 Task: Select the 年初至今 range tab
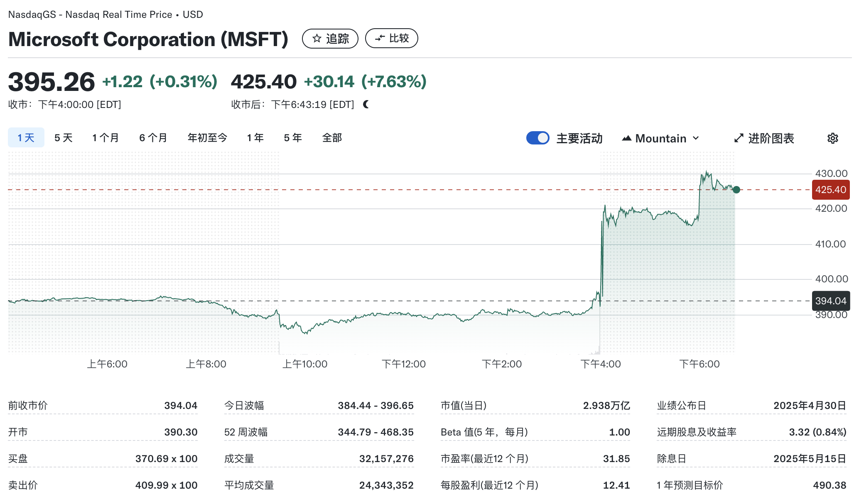click(207, 138)
